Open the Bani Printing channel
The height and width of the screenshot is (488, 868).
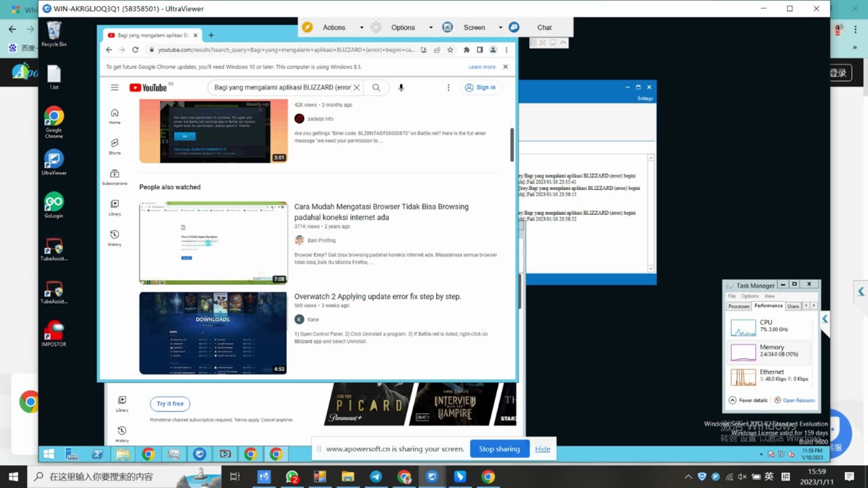tap(321, 240)
